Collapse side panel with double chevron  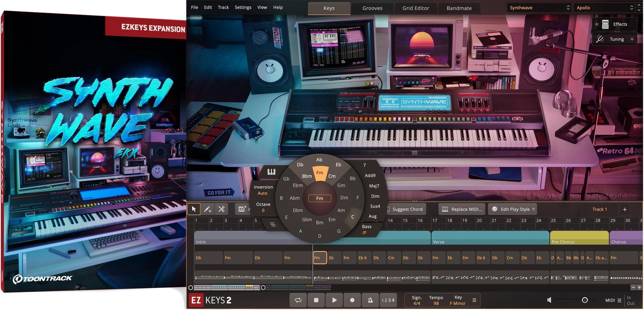[597, 24]
